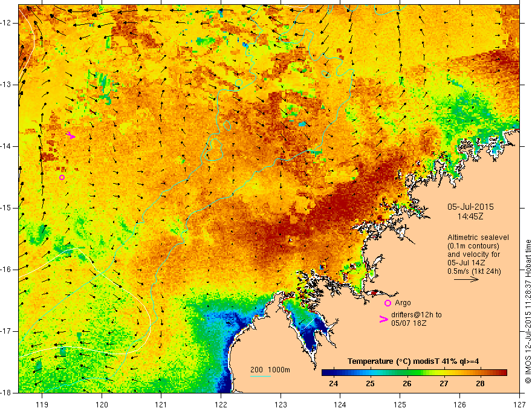The image size is (532, 411).
Task: Click the 24 tick label on color bar
Action: coord(334,384)
